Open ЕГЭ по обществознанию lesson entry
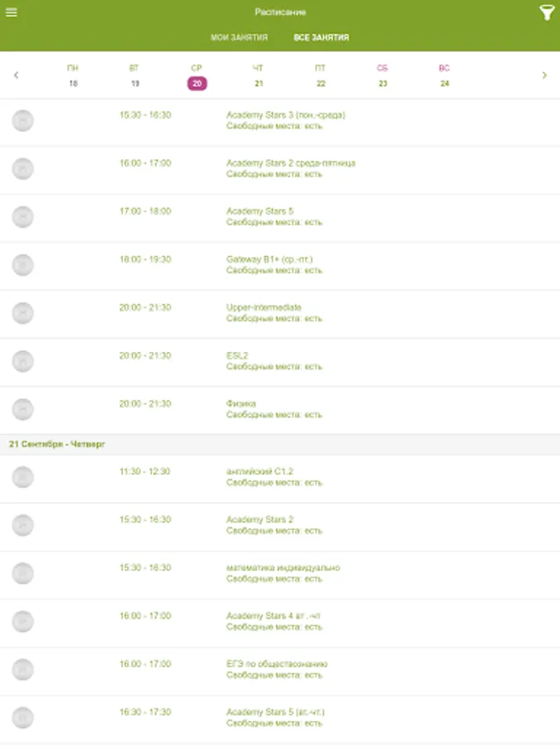This screenshot has width=560, height=747. click(x=280, y=670)
